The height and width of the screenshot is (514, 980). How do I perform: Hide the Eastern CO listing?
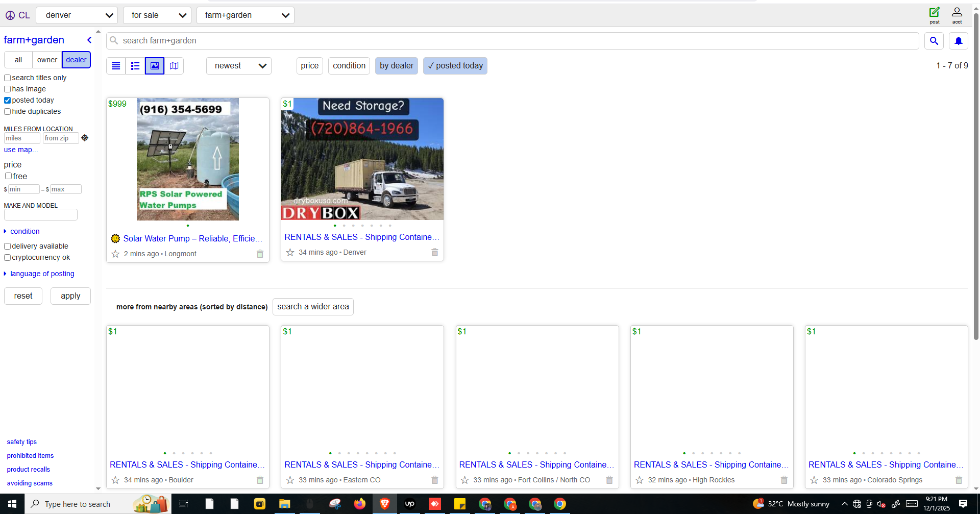coord(434,480)
